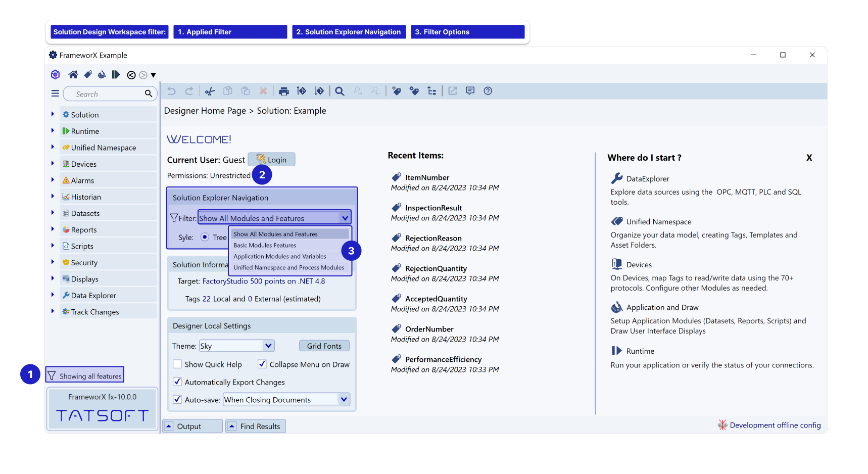
Task: Open the ItemNumber recent item
Action: tap(427, 177)
